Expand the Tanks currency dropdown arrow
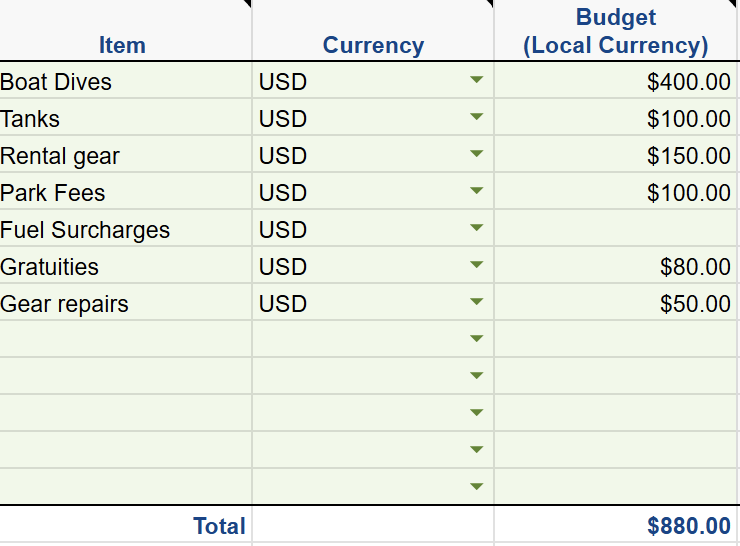 476,118
